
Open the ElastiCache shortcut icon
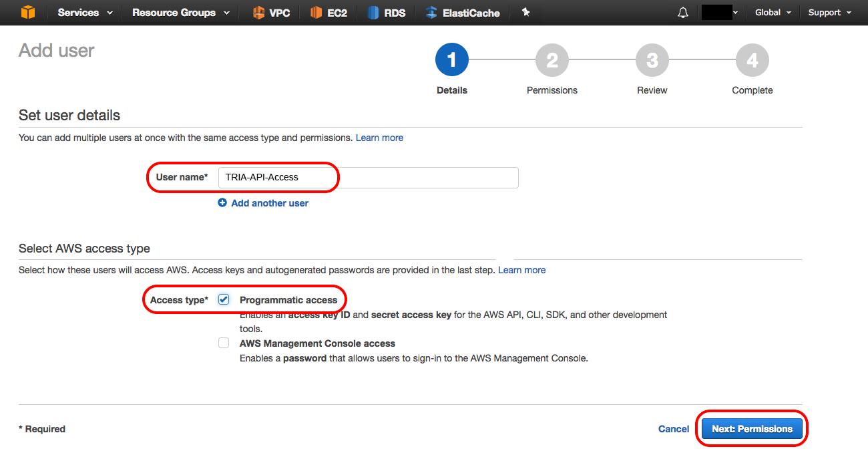point(431,13)
